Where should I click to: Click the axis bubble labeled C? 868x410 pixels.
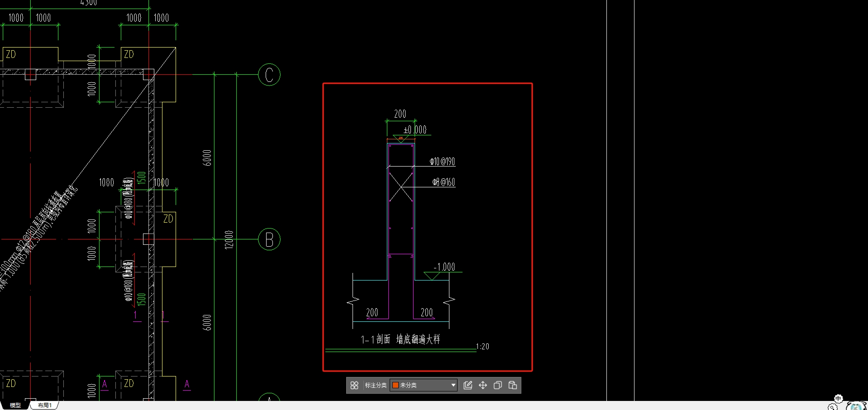point(269,75)
